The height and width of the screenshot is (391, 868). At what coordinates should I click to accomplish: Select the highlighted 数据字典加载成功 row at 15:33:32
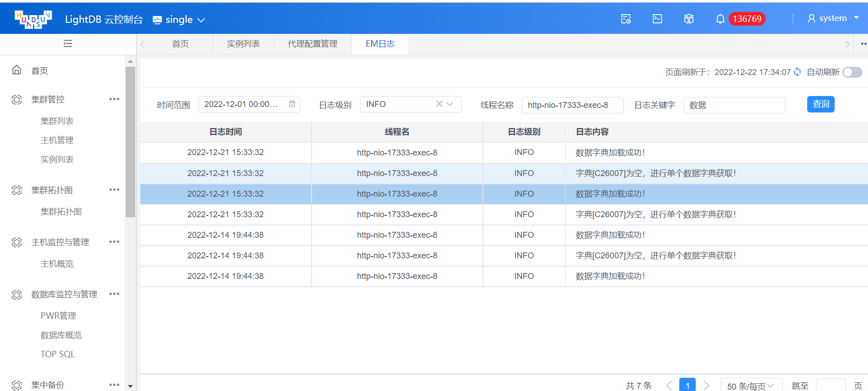(504, 194)
